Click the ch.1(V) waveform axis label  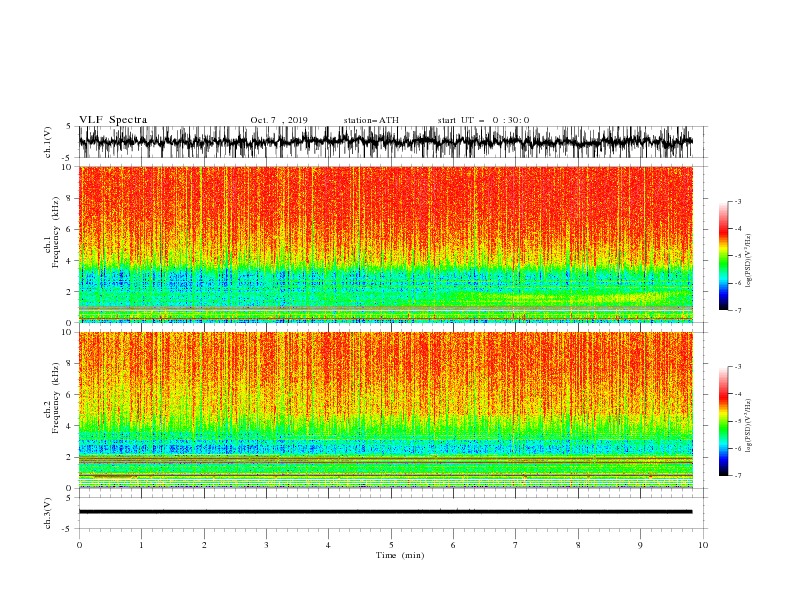pyautogui.click(x=48, y=142)
